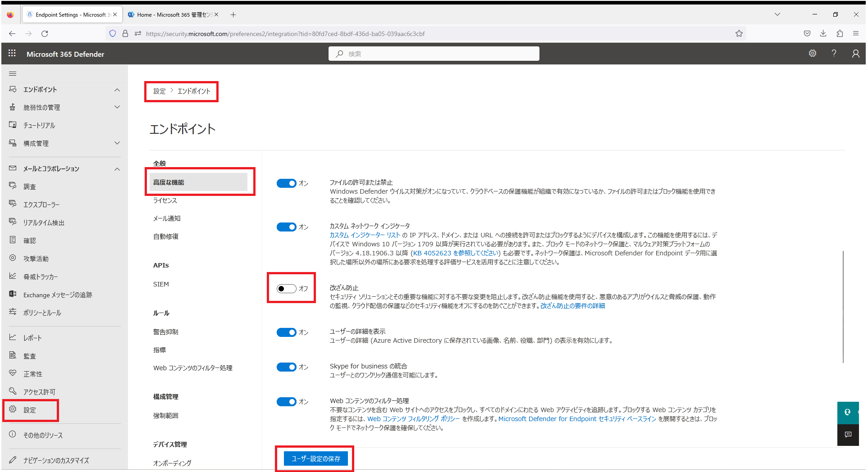
Task: Reload the page in Firefox
Action: pos(45,33)
